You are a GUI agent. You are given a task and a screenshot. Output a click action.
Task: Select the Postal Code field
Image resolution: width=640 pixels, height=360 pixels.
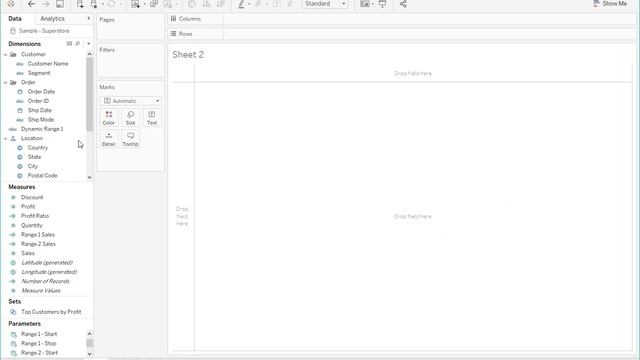[x=42, y=176]
